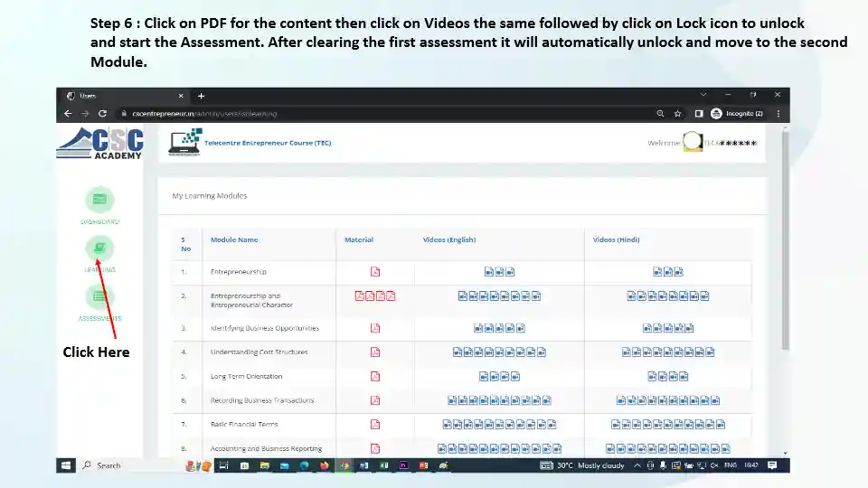868x488 pixels.
Task: Open the Windows Start menu
Action: (66, 465)
